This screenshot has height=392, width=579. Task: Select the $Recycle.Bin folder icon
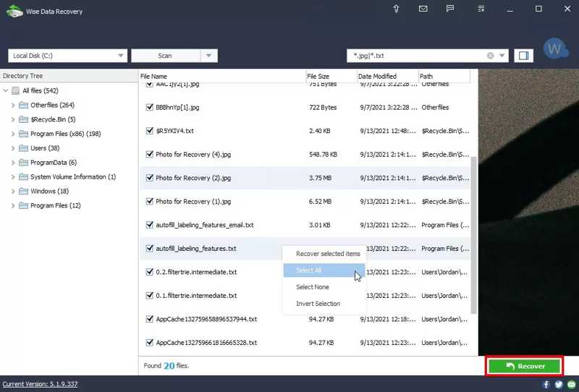point(23,119)
